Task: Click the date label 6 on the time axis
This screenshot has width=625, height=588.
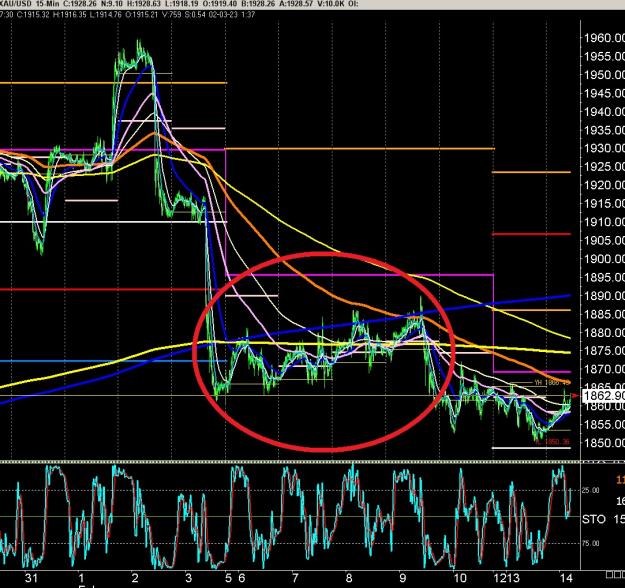Action: pyautogui.click(x=242, y=578)
